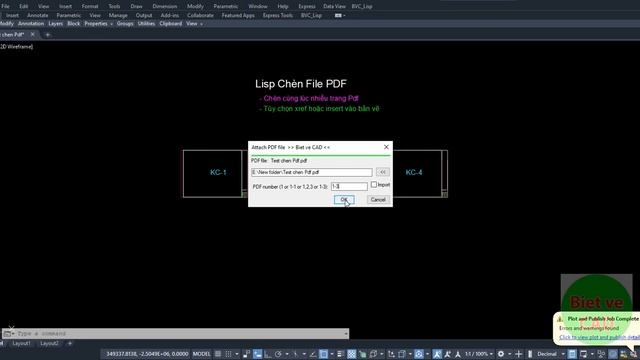Close the chen Pdf drawing tab
This screenshot has width=640, height=360.
pos(33,35)
